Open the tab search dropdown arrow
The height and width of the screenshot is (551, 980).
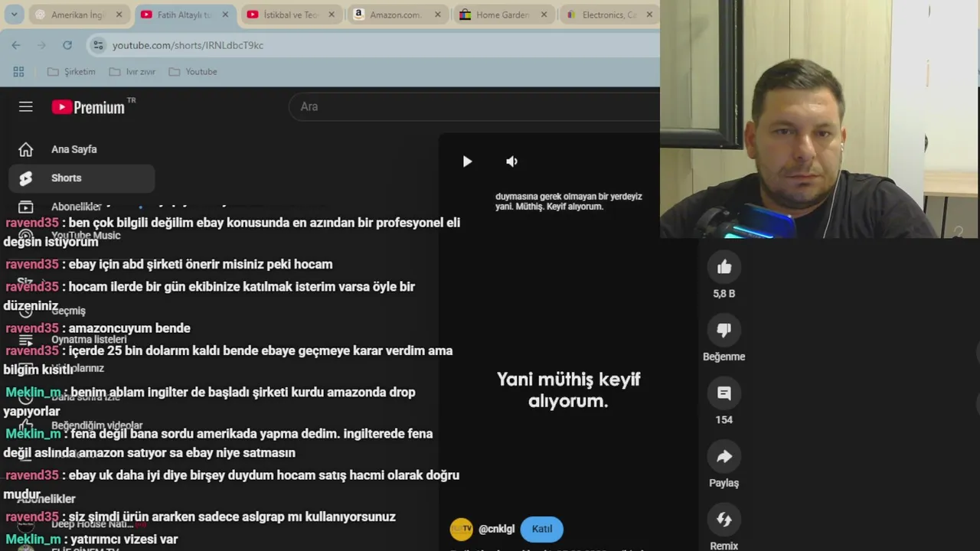click(x=13, y=15)
